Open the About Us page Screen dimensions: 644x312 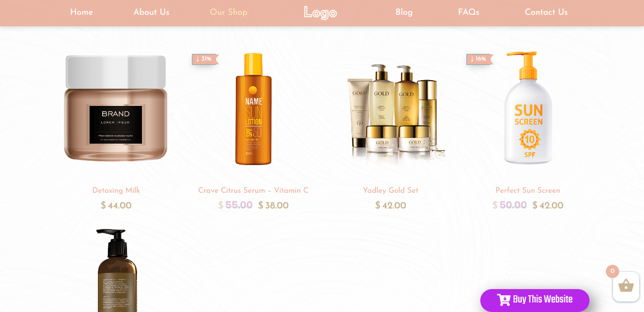151,12
